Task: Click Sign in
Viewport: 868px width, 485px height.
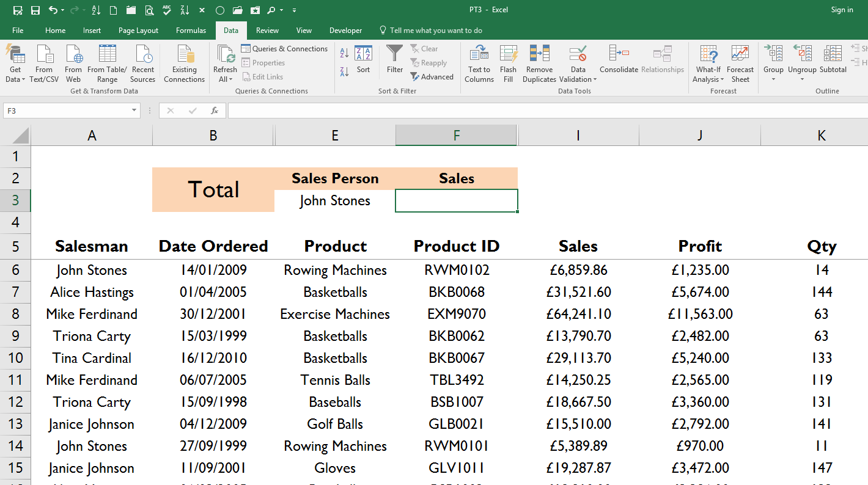Action: [x=842, y=10]
